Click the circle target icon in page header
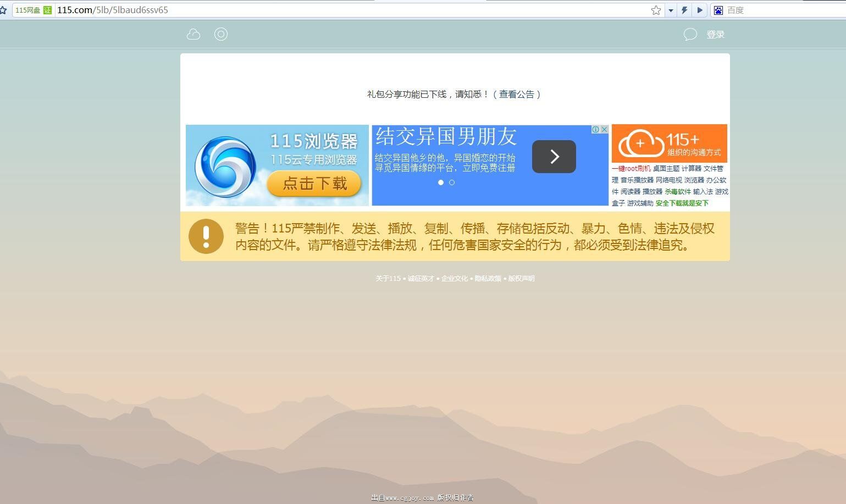 [221, 34]
